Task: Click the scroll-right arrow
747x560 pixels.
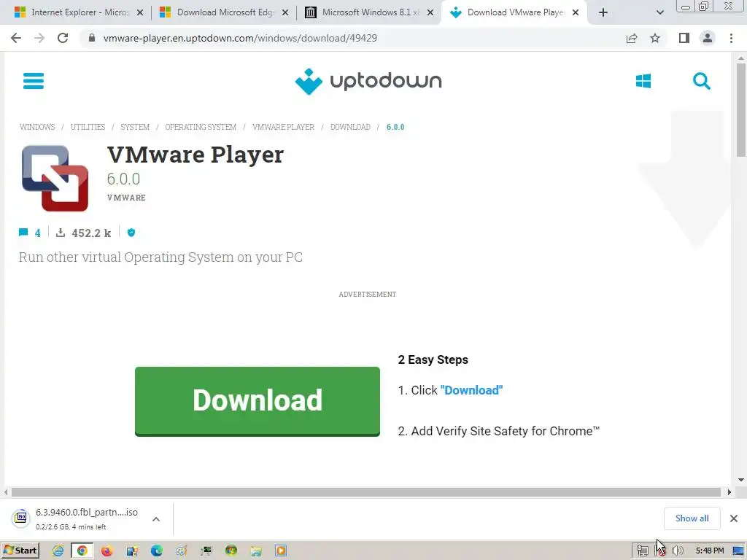Action: click(x=729, y=492)
